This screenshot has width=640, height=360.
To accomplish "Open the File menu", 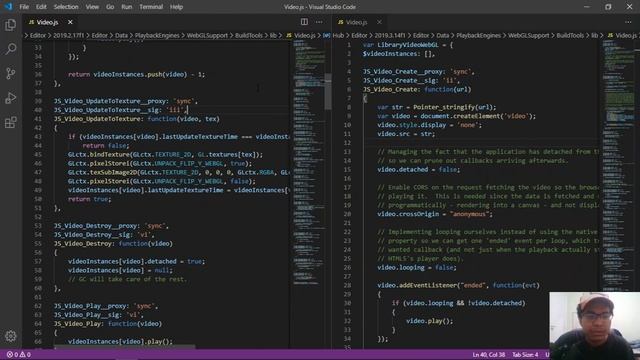I will [x=24, y=7].
